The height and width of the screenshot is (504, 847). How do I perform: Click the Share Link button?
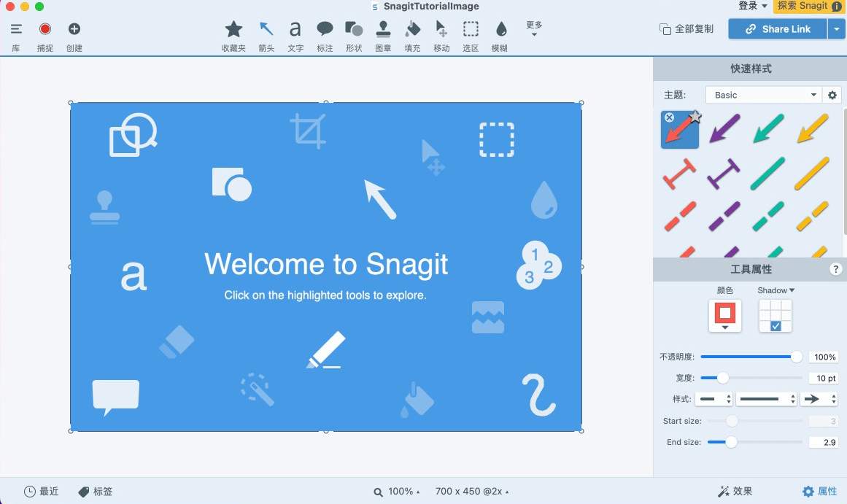tap(777, 29)
